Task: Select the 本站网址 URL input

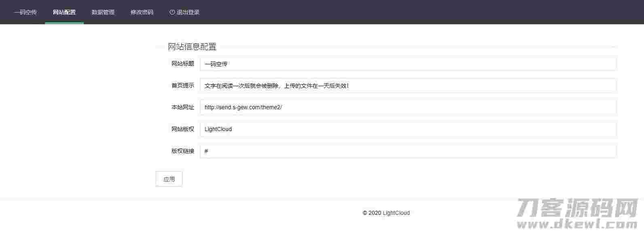Action: 408,107
